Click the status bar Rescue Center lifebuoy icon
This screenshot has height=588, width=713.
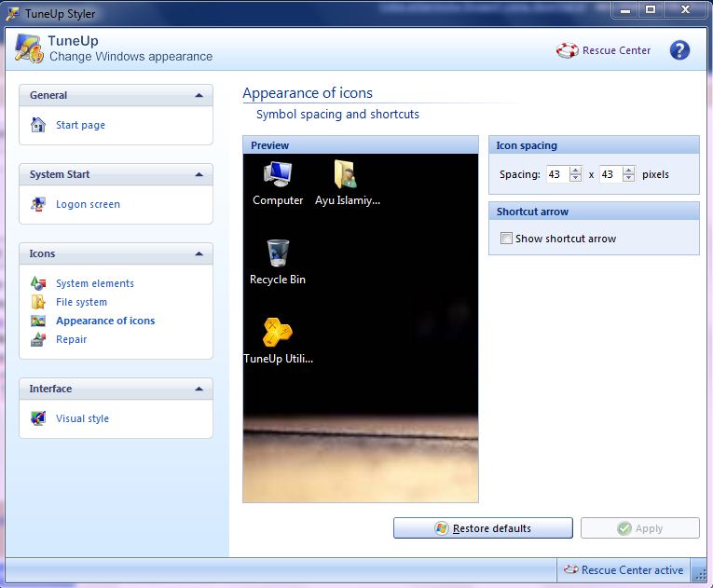click(570, 569)
